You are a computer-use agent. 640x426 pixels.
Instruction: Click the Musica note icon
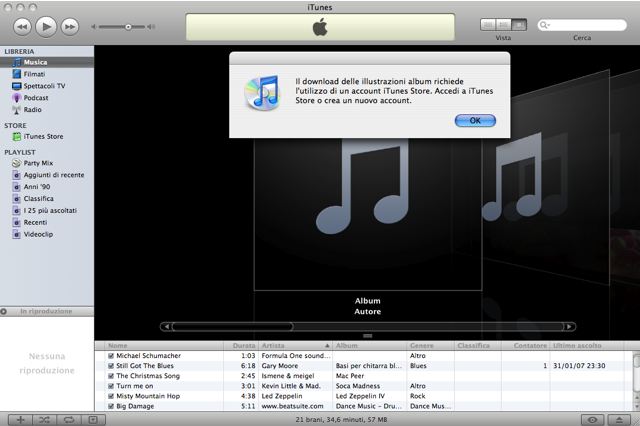(x=17, y=62)
